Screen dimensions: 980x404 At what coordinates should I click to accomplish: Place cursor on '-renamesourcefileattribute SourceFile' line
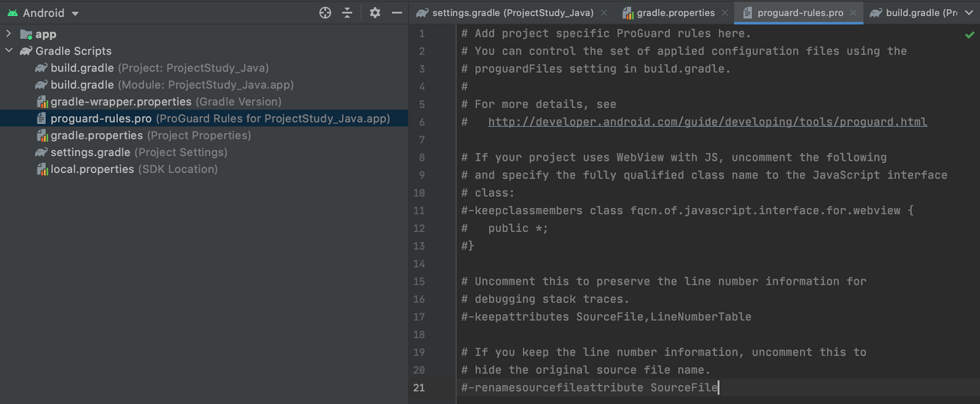(x=590, y=388)
